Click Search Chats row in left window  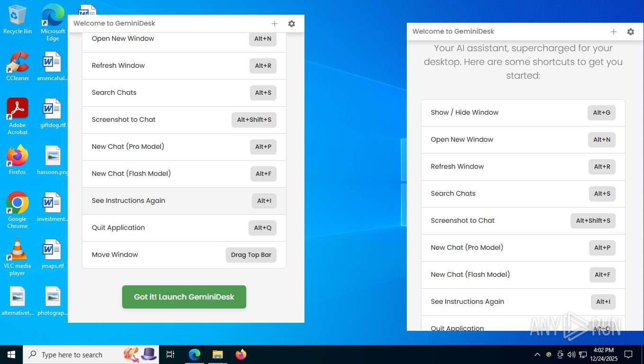(184, 93)
